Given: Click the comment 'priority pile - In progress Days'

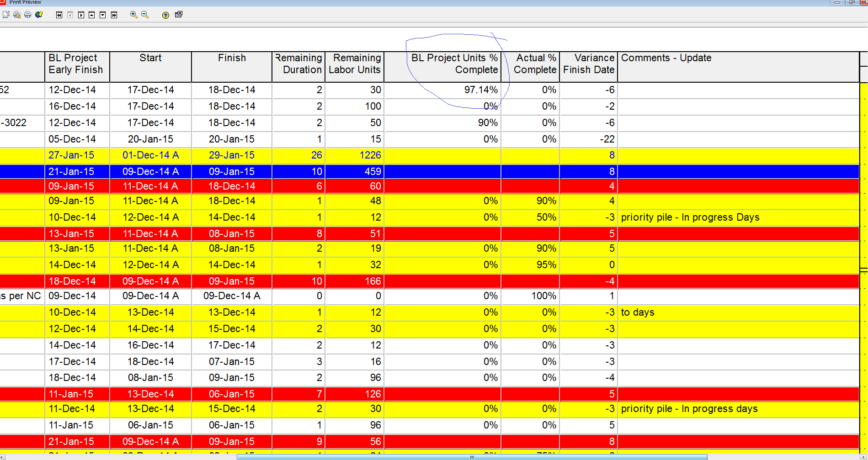Looking at the screenshot, I should click(690, 217).
